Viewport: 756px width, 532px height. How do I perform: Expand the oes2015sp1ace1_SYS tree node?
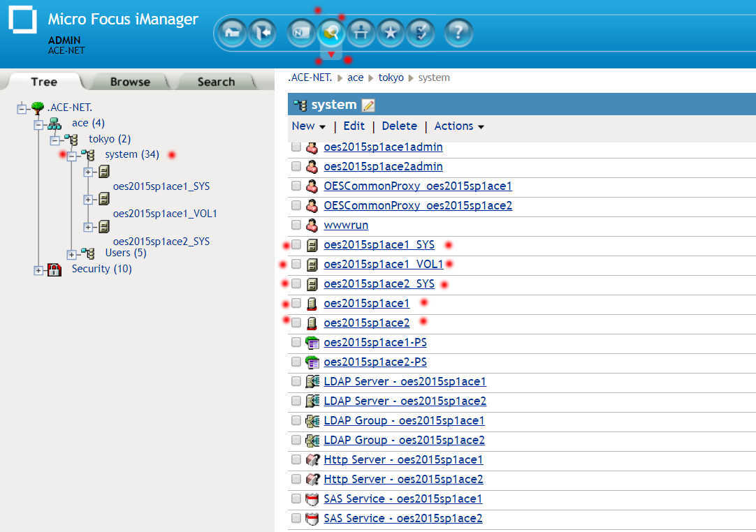pyautogui.click(x=88, y=172)
